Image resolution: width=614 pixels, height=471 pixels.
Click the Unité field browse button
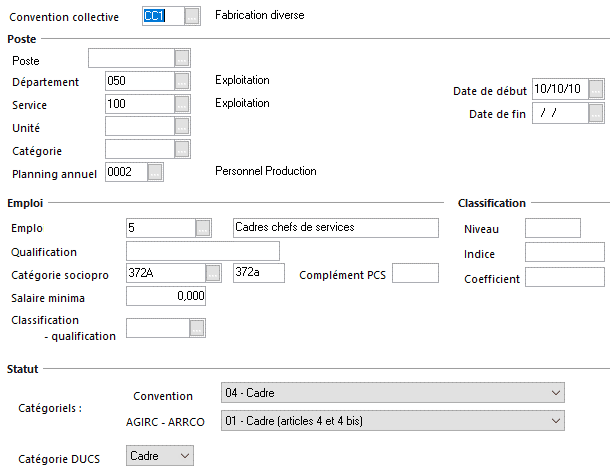[182, 126]
